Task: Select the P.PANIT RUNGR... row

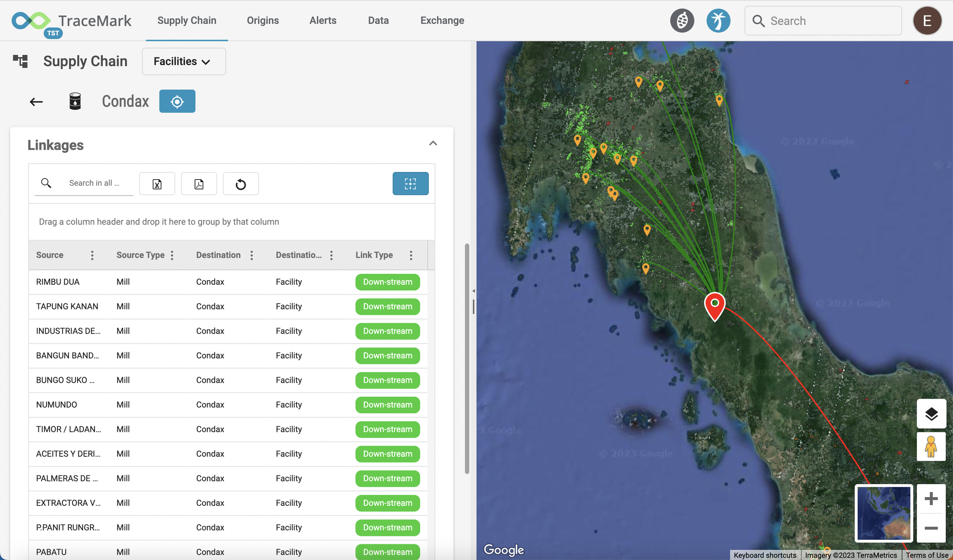Action: [228, 528]
